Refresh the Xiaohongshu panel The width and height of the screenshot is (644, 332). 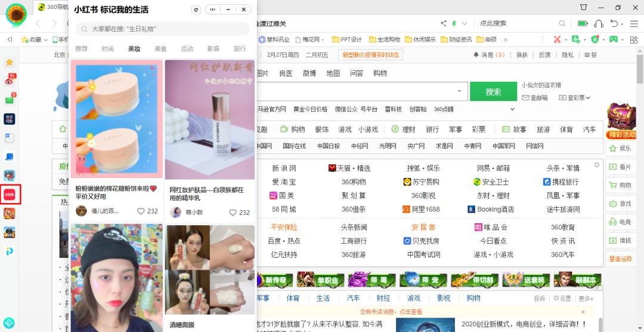197,10
